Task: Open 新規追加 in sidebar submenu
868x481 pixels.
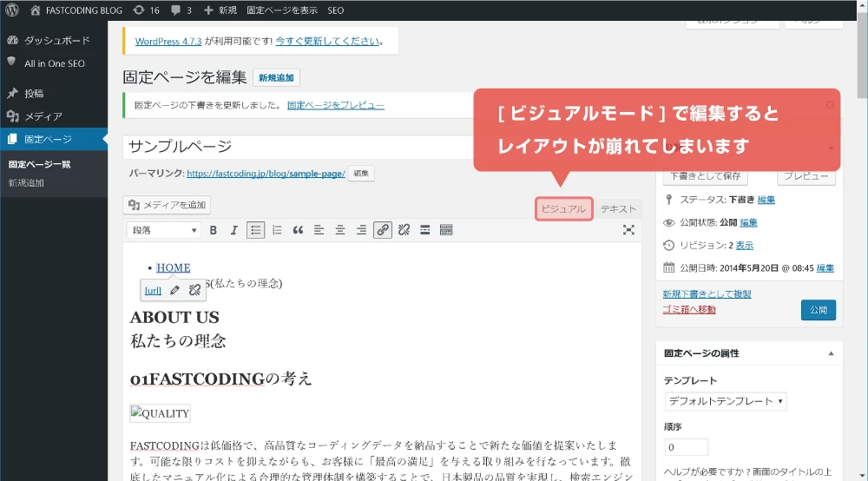Action: 26,182
